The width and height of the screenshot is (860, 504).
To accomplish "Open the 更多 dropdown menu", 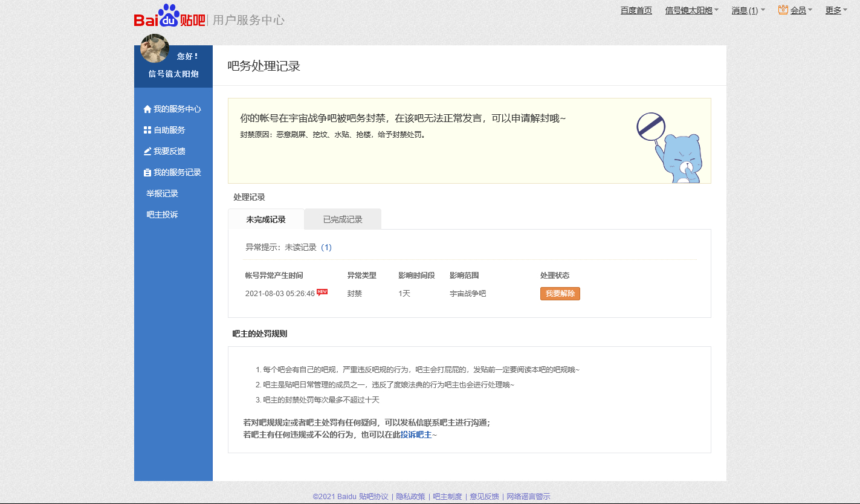I will pyautogui.click(x=836, y=10).
